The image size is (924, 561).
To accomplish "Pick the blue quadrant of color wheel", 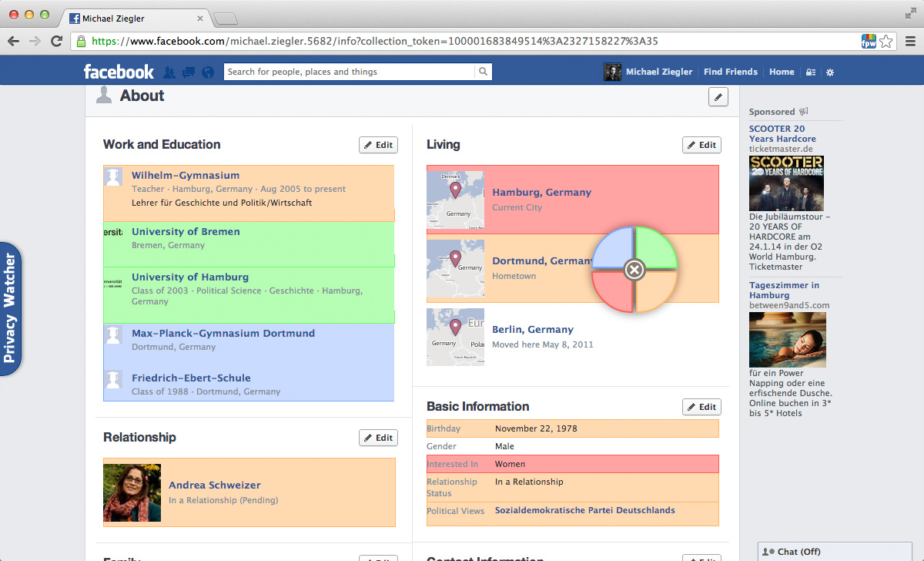I will [614, 249].
